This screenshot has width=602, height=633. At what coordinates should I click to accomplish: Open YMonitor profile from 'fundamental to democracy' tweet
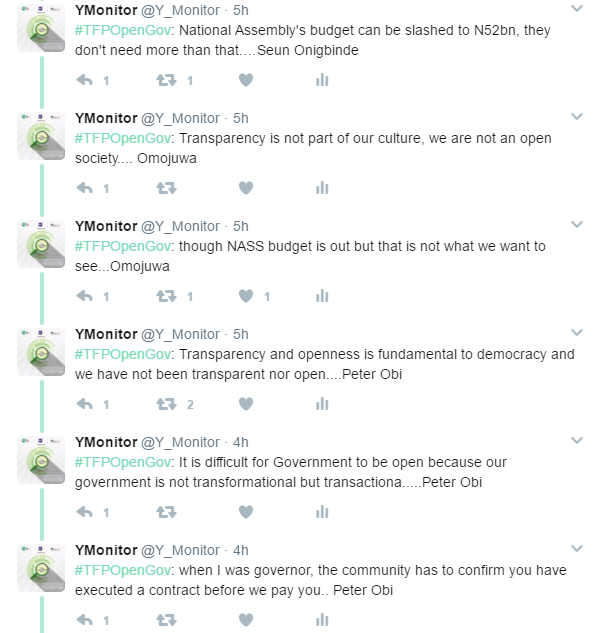[x=106, y=334]
